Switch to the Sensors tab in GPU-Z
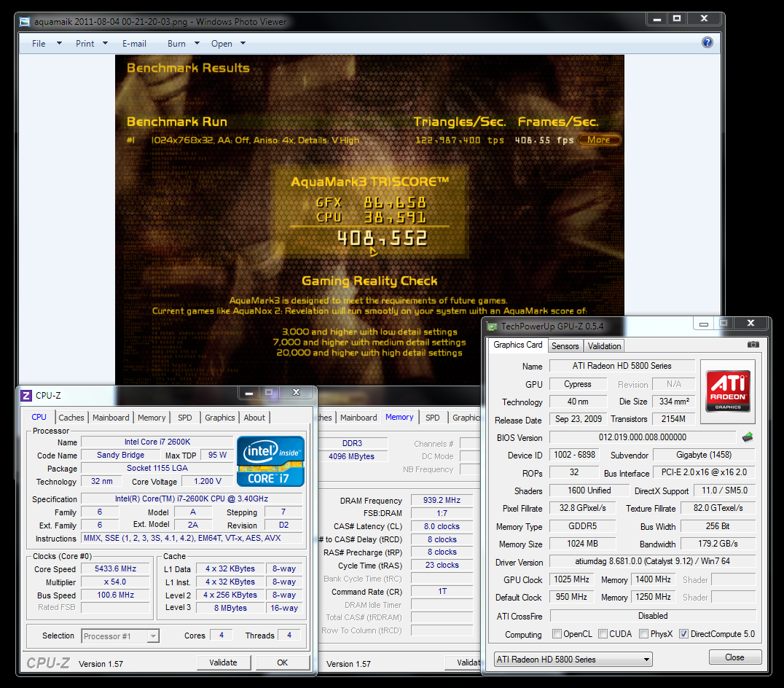The image size is (784, 688). [x=565, y=346]
